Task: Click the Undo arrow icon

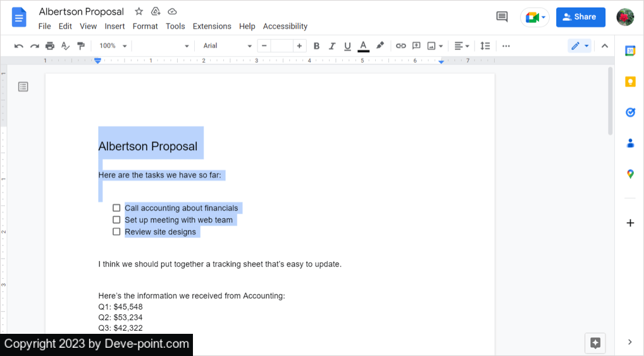Action: (19, 46)
